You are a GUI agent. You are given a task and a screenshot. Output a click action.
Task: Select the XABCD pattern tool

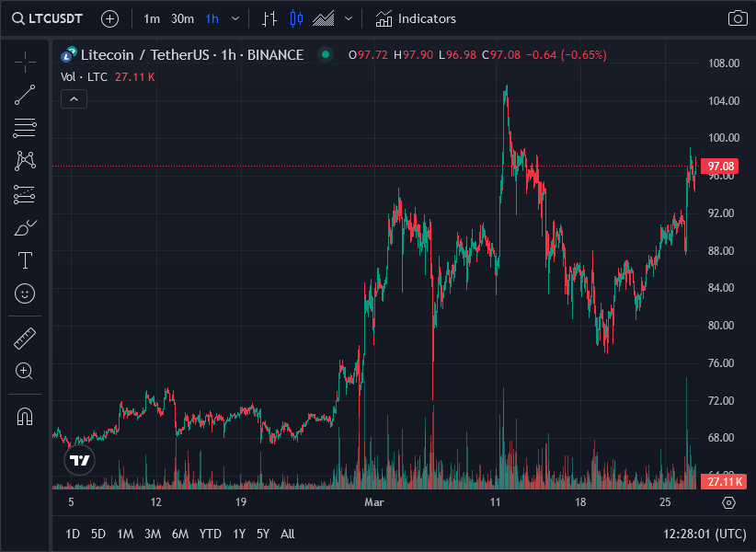pos(25,161)
